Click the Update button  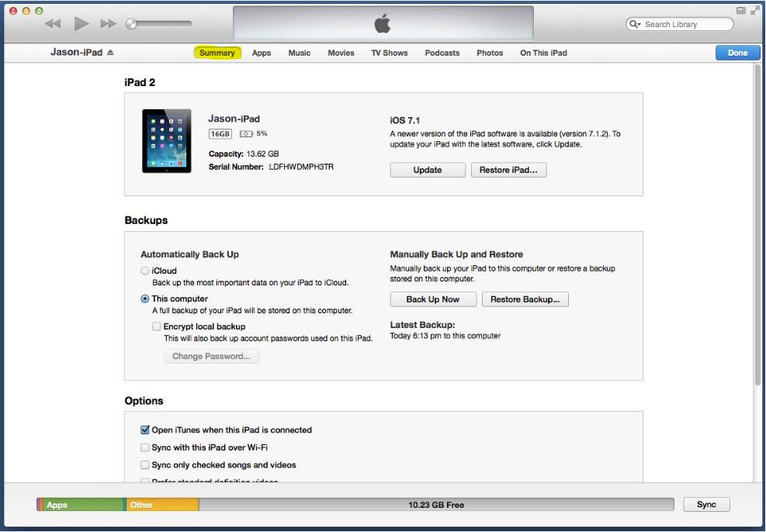point(428,170)
